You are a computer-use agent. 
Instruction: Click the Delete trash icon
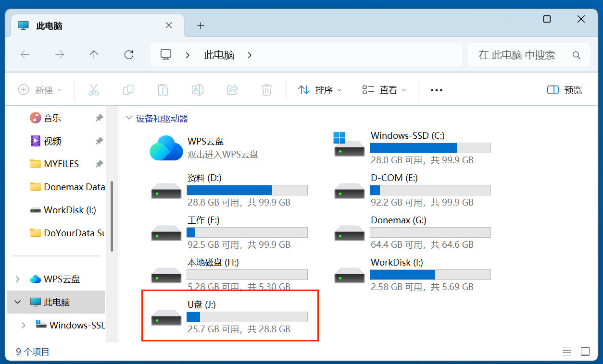point(266,89)
